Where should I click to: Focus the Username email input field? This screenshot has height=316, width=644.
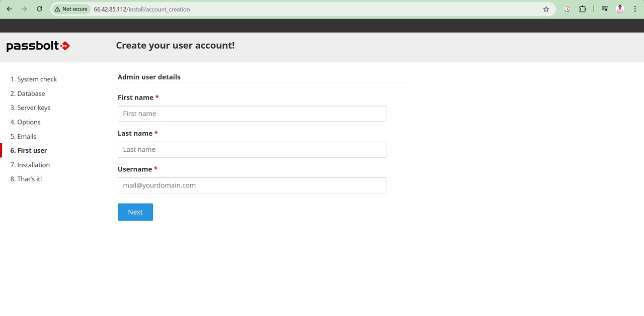(x=252, y=185)
